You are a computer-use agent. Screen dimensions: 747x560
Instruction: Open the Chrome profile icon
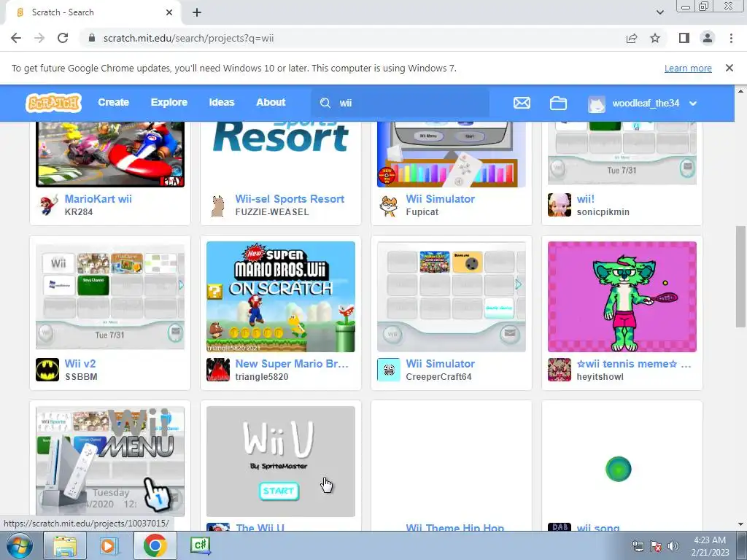708,38
